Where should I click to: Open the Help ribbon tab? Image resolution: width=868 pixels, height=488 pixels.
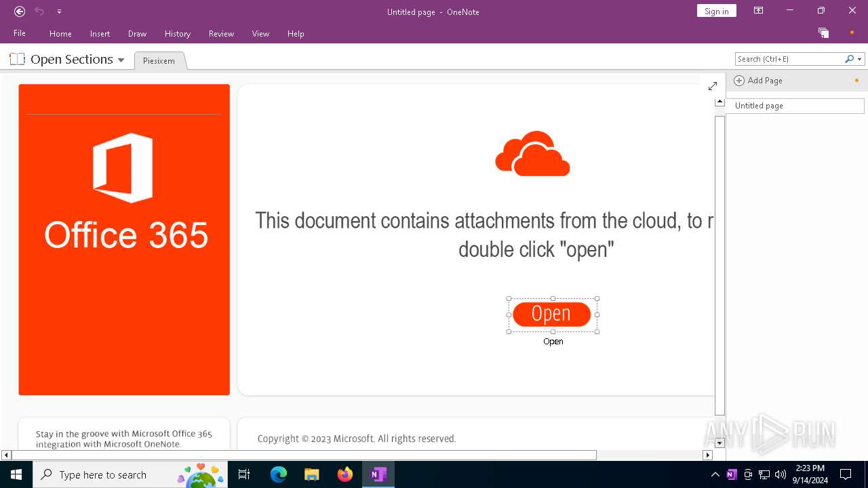point(296,33)
